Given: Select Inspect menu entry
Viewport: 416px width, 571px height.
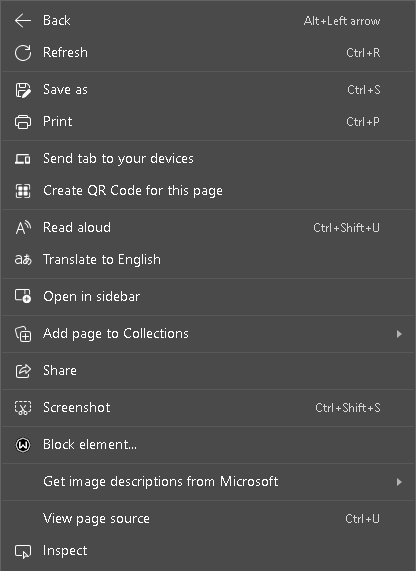Looking at the screenshot, I should (x=208, y=551).
